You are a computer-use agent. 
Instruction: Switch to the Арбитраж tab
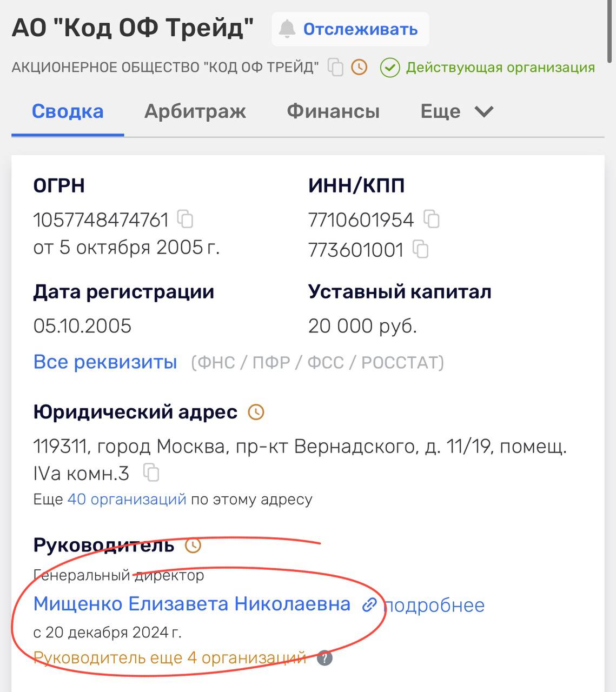click(x=195, y=111)
